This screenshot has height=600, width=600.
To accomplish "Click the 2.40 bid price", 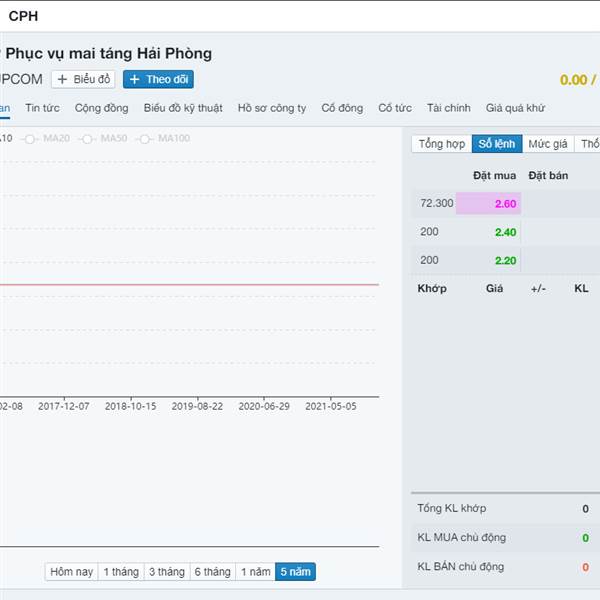I will coord(505,232).
